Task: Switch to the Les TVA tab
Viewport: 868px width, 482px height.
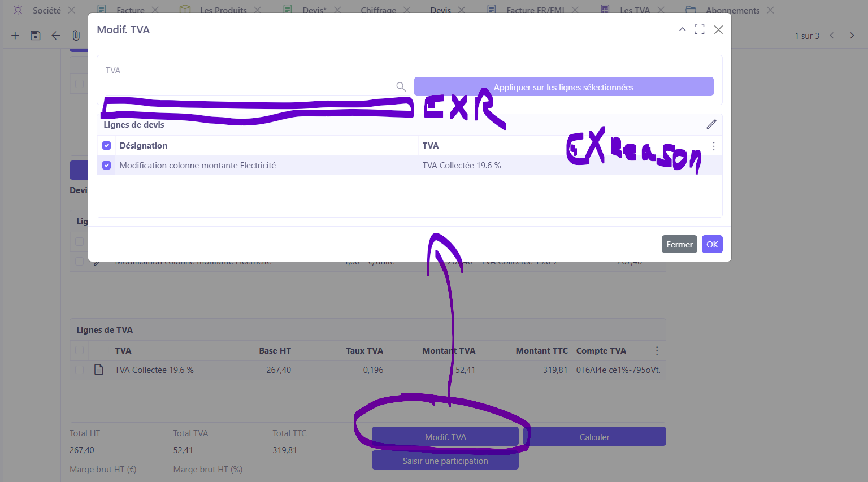Action: (635, 10)
